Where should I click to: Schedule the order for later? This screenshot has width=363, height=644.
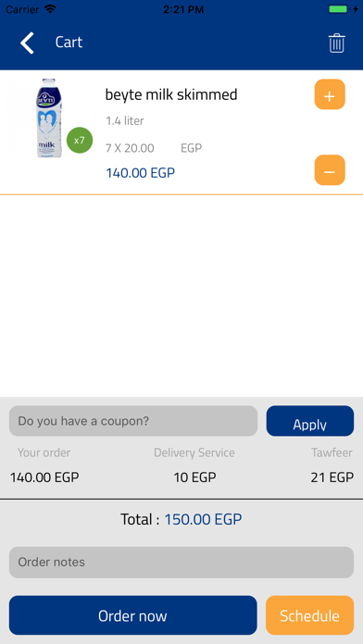[309, 615]
